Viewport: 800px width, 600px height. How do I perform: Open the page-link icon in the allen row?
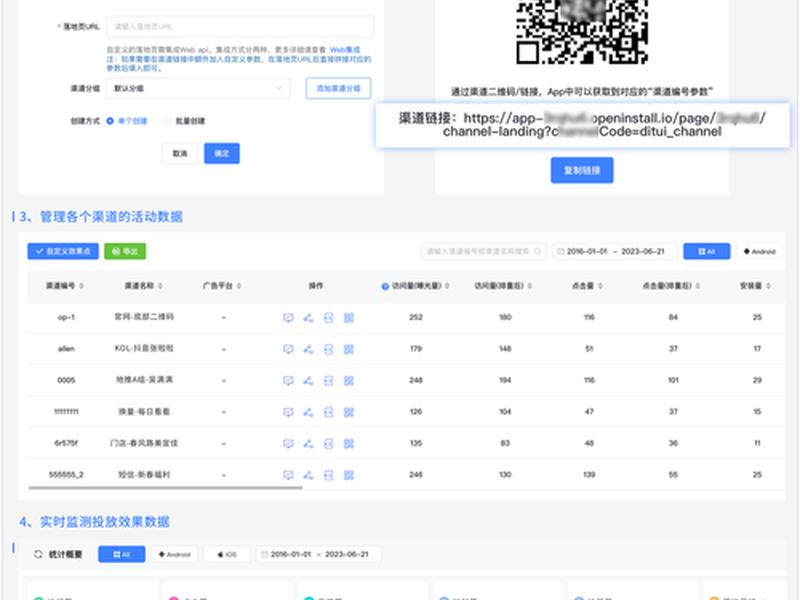(329, 349)
